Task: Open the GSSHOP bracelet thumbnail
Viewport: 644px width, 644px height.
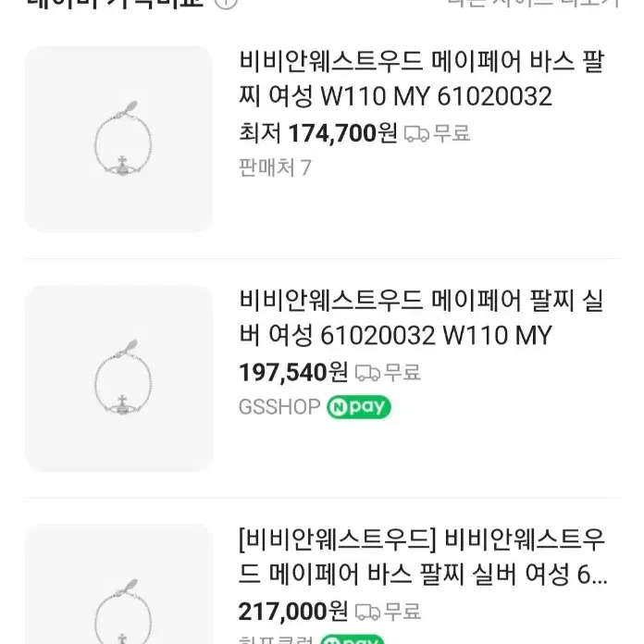Action: point(119,378)
